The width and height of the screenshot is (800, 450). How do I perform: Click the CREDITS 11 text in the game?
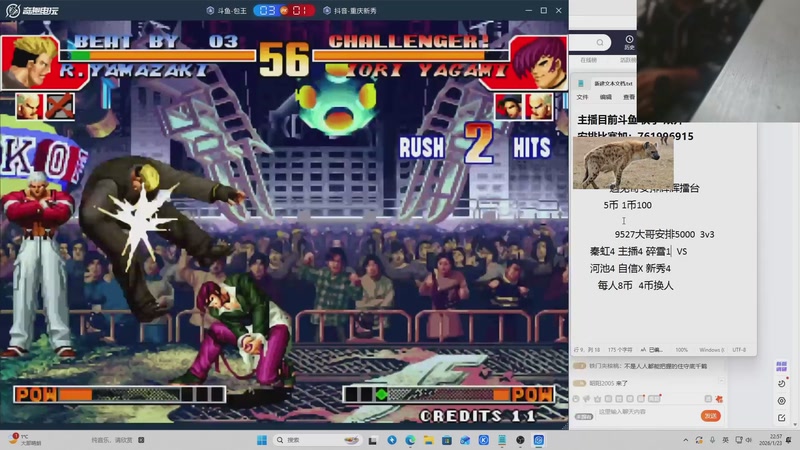pyautogui.click(x=478, y=416)
